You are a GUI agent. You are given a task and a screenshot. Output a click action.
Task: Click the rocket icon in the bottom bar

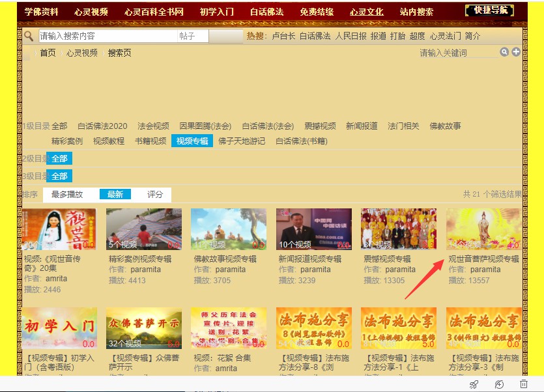pyautogui.click(x=474, y=384)
